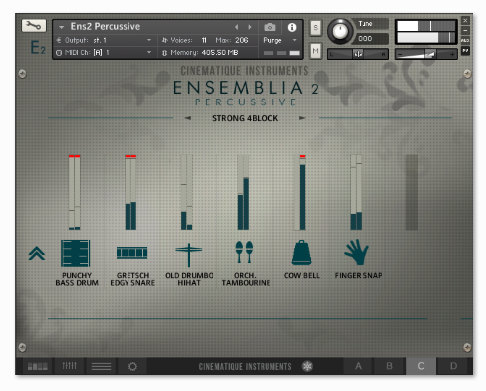Open the Purge dropdown menu
This screenshot has width=486, height=391.
pyautogui.click(x=280, y=40)
